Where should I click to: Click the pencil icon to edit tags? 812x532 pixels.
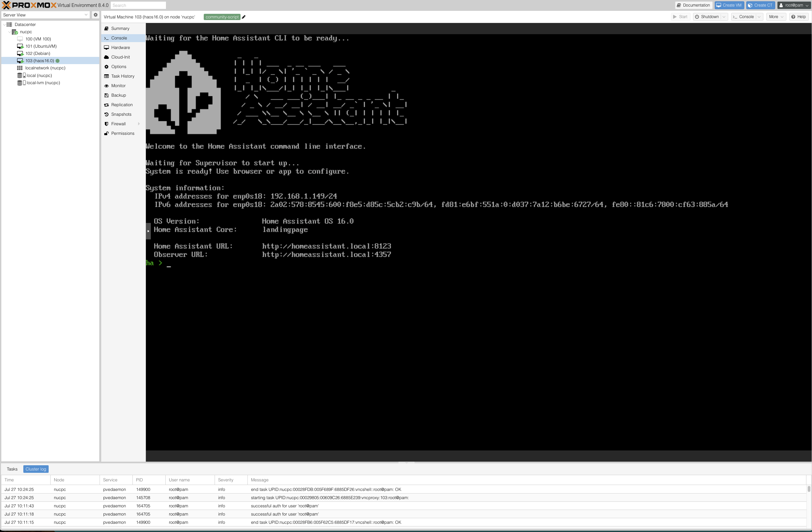click(x=244, y=17)
